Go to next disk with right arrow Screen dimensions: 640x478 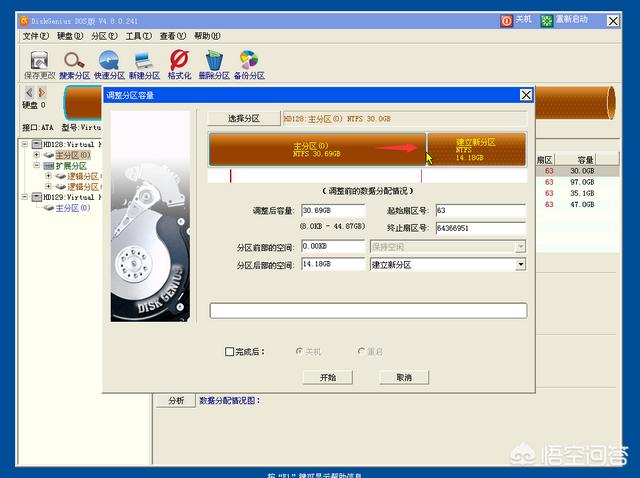pos(41,92)
